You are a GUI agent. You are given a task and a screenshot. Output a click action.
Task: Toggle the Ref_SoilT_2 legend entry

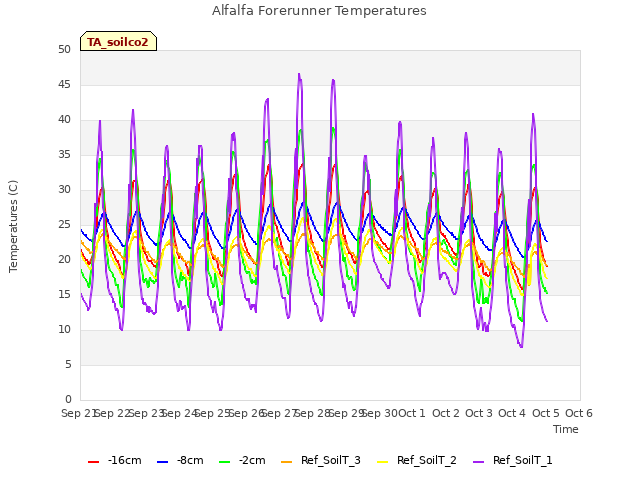[417, 461]
